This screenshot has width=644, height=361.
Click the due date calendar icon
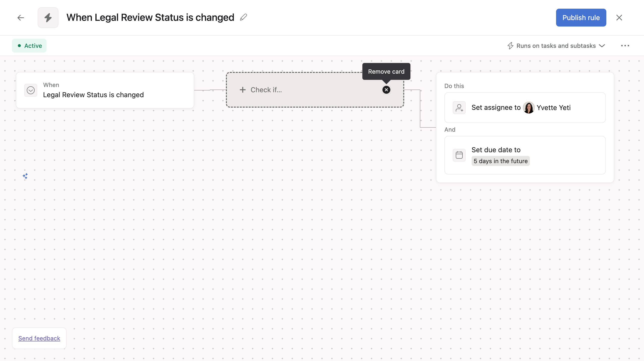(x=459, y=155)
